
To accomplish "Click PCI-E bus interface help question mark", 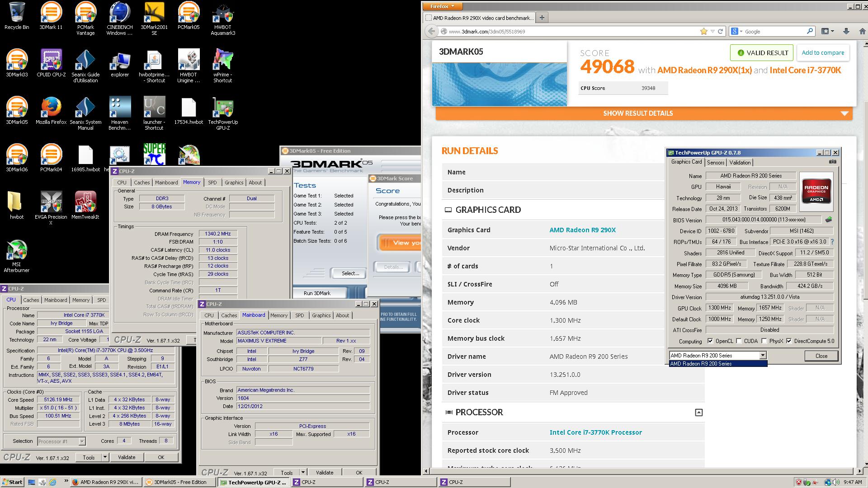I will pos(832,242).
